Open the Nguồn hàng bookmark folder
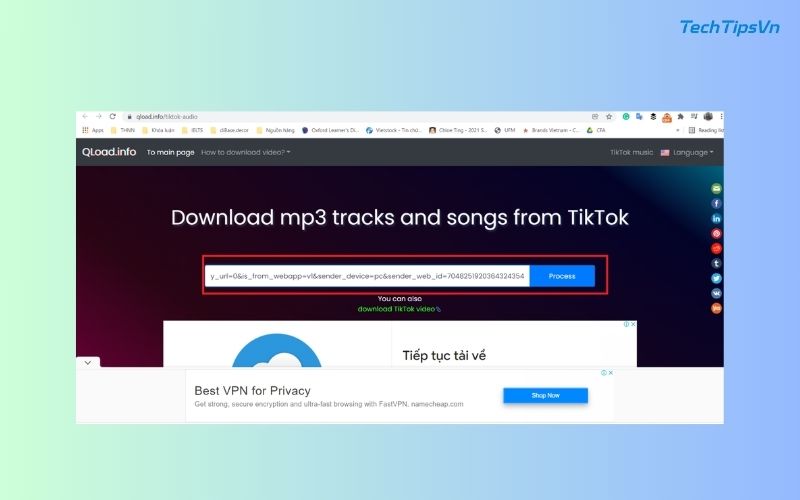 pos(276,130)
